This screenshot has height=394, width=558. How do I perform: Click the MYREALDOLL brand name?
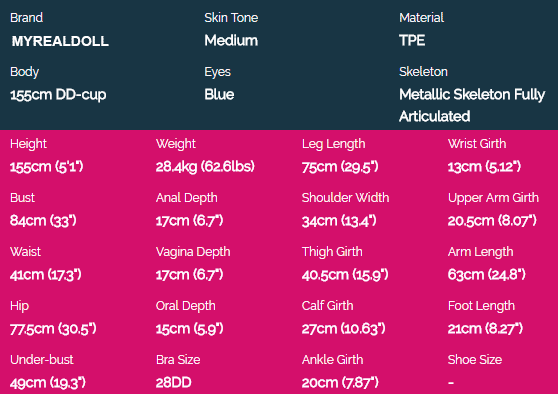click(60, 41)
